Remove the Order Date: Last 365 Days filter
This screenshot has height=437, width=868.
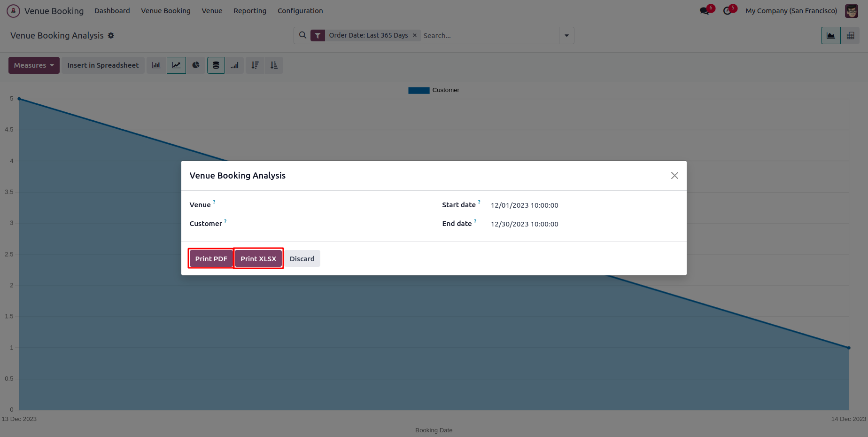coord(415,35)
